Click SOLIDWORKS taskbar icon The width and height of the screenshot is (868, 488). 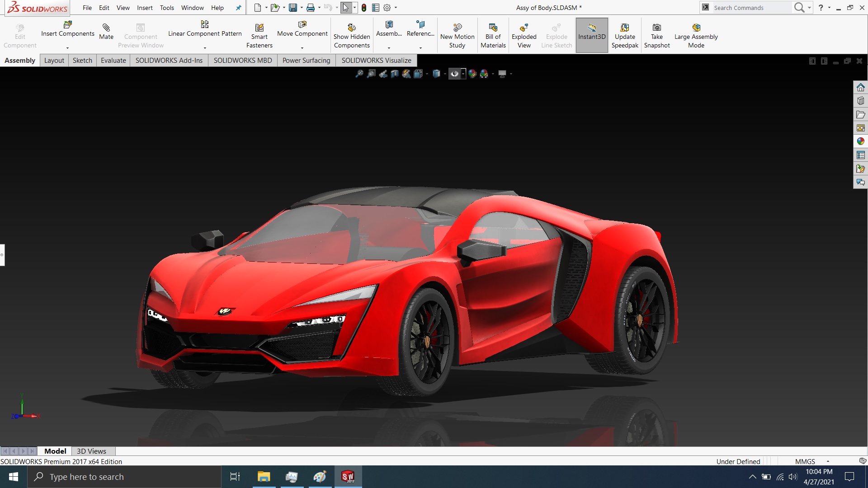point(348,476)
